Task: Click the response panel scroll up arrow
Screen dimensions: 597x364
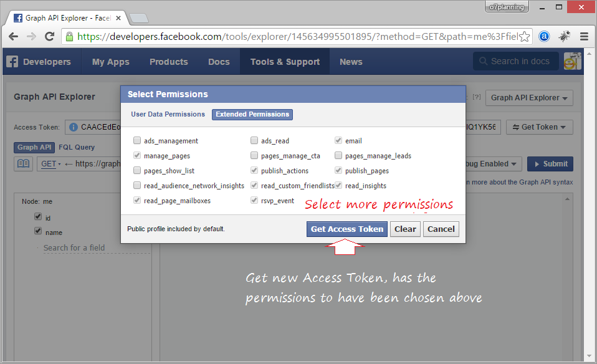Action: [567, 199]
